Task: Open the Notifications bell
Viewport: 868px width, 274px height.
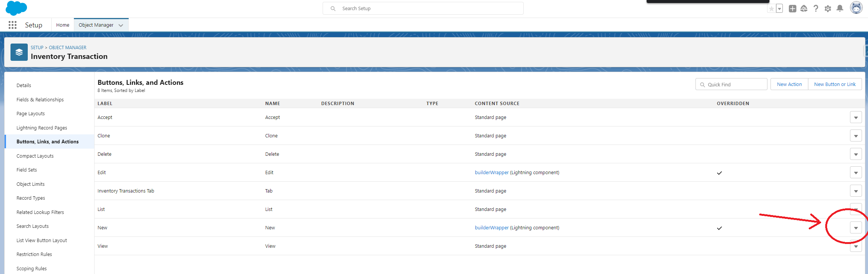Action: coord(840,9)
